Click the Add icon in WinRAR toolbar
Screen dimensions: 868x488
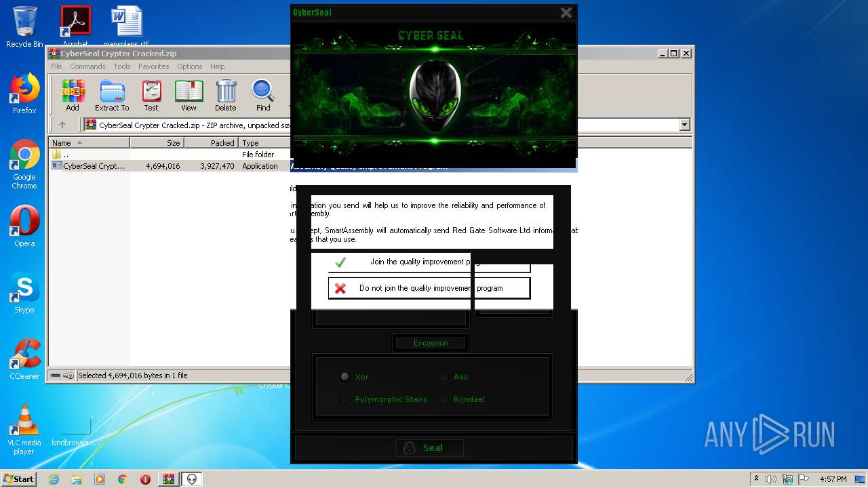[73, 96]
